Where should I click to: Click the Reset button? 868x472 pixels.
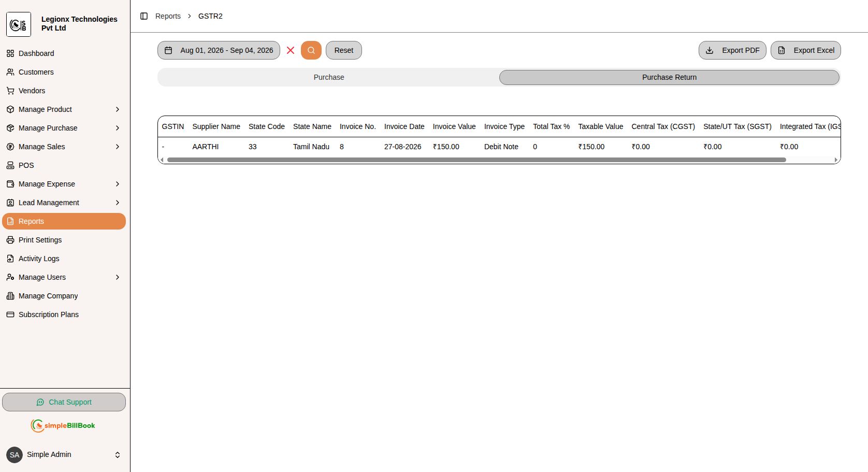tap(344, 50)
